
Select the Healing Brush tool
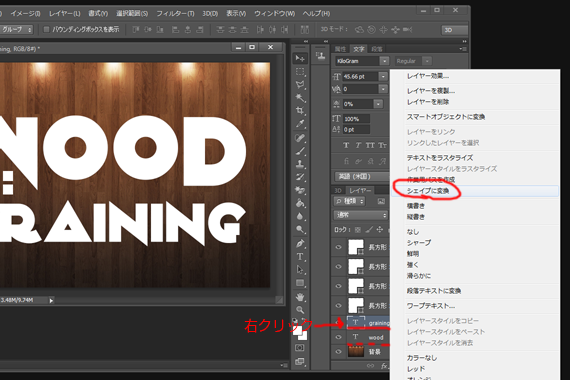click(x=300, y=138)
